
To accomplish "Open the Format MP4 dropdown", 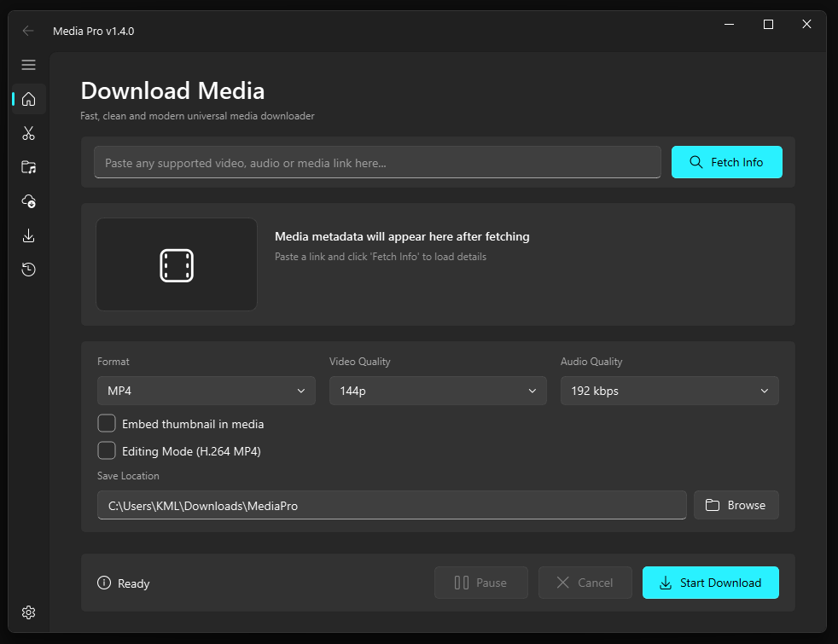I will (x=207, y=391).
